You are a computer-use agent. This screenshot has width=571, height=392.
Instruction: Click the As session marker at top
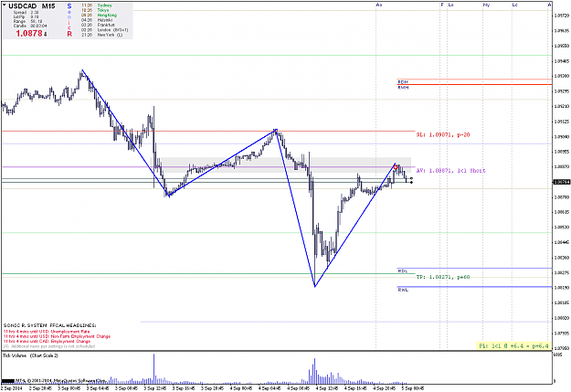point(379,5)
